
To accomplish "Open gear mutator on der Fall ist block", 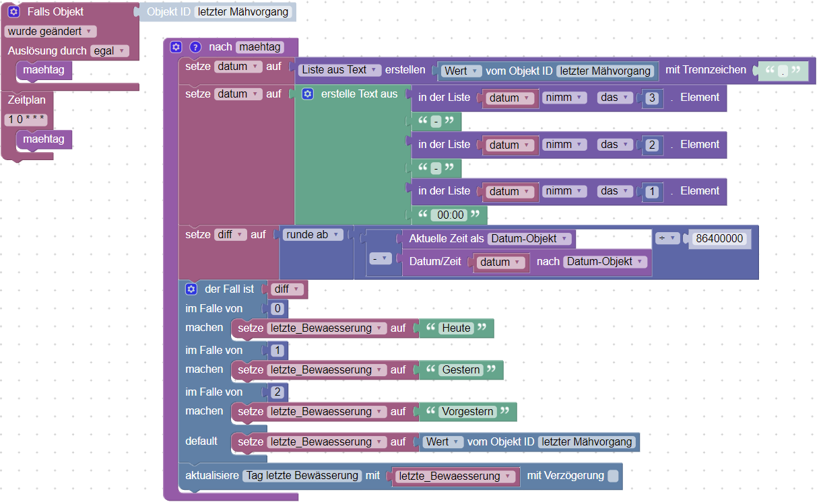I will click(x=191, y=289).
